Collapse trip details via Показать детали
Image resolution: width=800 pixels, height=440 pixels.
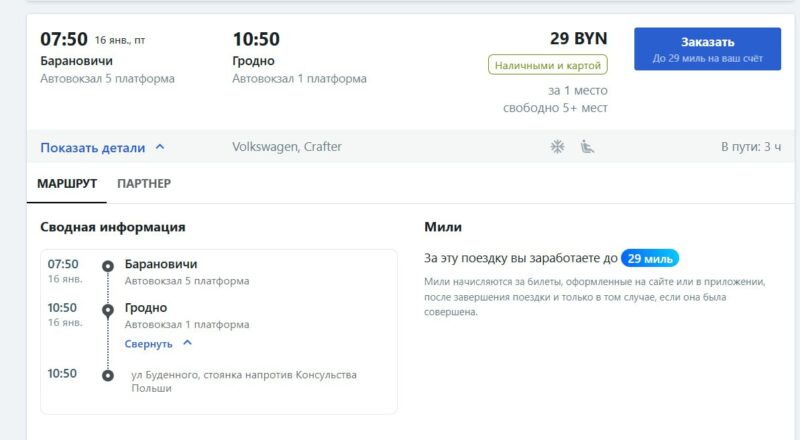click(x=93, y=147)
